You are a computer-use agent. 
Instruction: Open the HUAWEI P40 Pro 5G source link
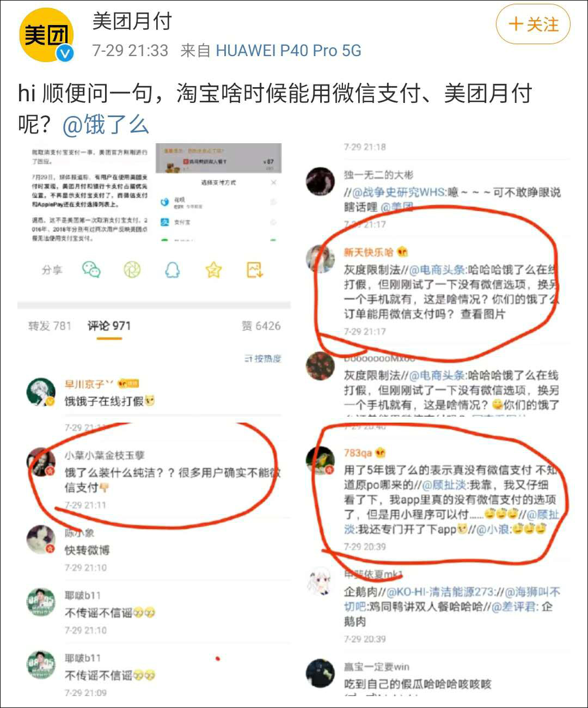coord(289,51)
